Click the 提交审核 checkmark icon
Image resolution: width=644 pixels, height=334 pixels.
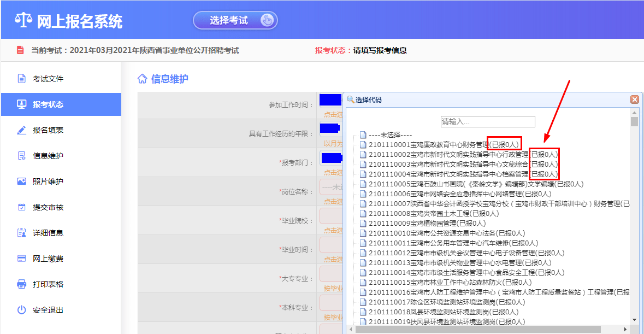click(21, 207)
